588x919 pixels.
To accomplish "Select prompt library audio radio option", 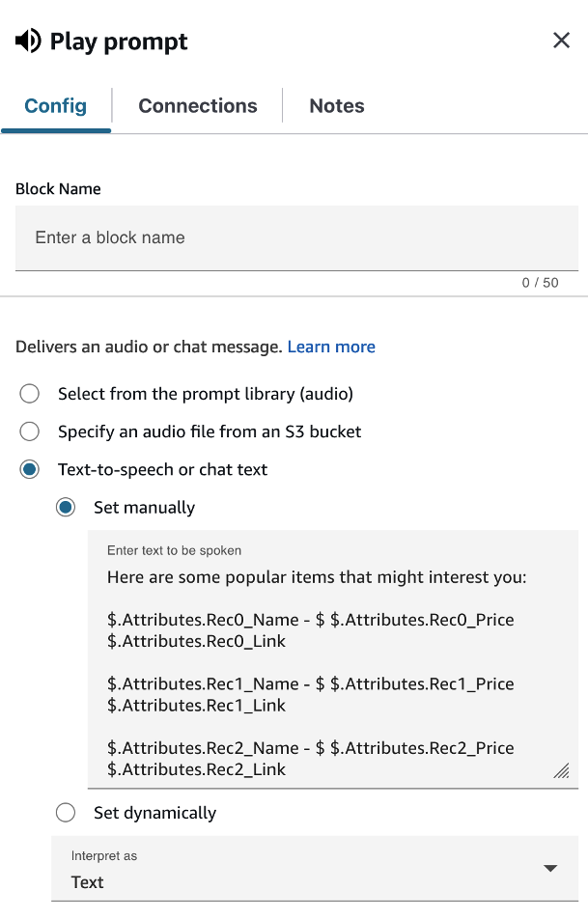I will [30, 394].
